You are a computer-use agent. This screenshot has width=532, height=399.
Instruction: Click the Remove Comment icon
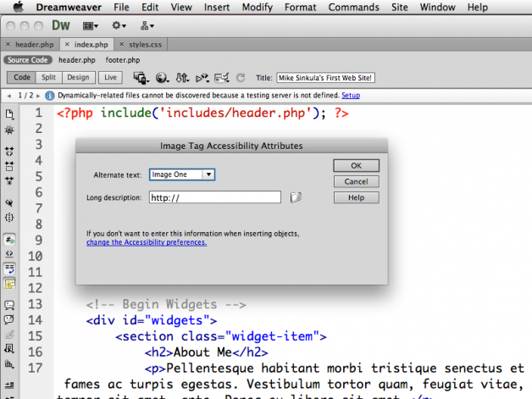[9, 319]
